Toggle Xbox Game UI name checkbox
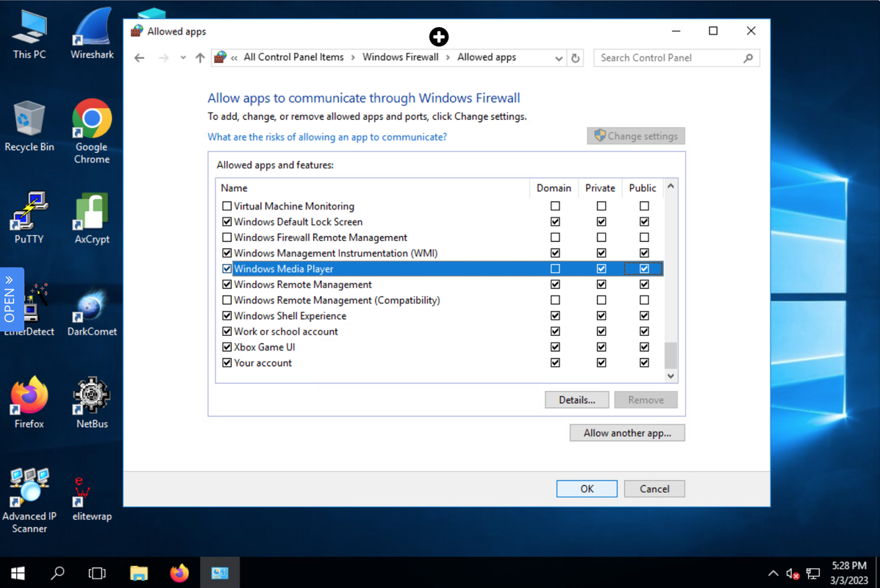Image resolution: width=880 pixels, height=588 pixels. [x=226, y=348]
